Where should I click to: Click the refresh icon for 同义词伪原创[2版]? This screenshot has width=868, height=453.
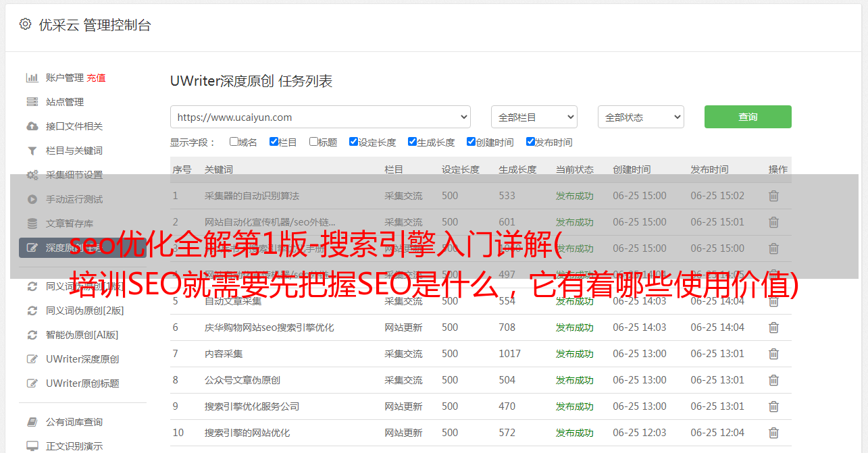(32, 311)
